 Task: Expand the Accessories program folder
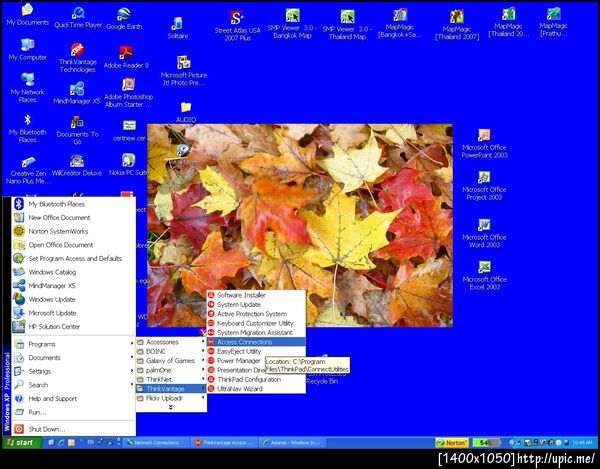[171, 342]
